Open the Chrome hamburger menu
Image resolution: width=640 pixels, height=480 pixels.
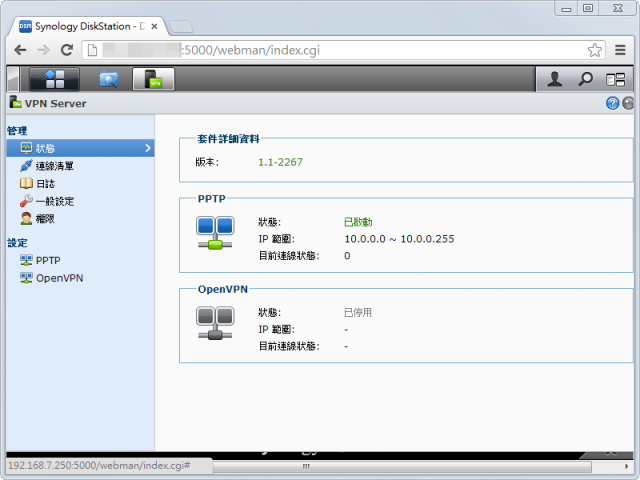coord(620,50)
